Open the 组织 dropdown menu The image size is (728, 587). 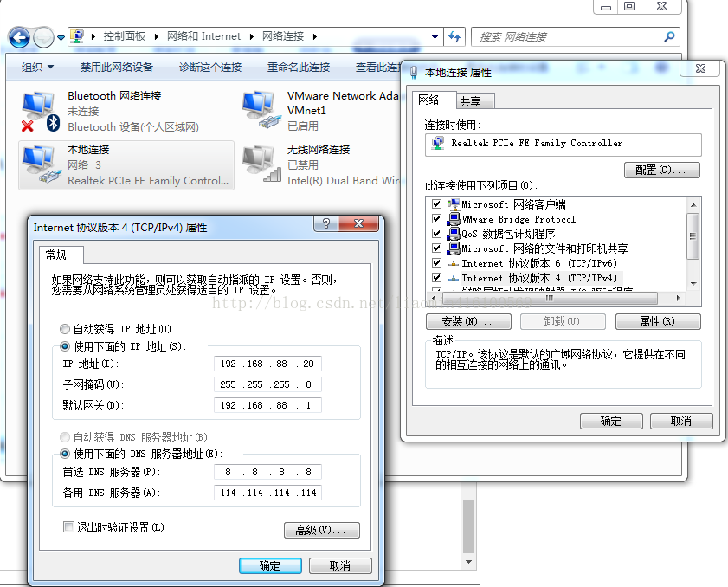click(37, 68)
